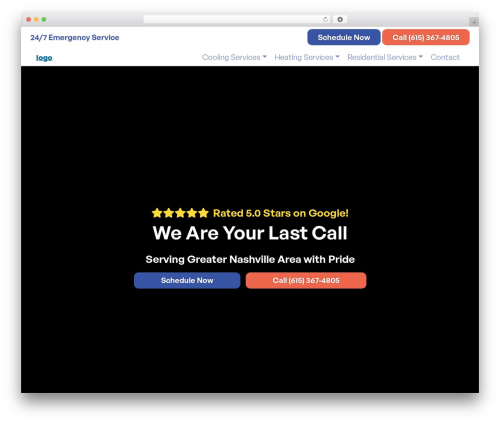Click the blue Schedule Now header button

[x=344, y=37]
